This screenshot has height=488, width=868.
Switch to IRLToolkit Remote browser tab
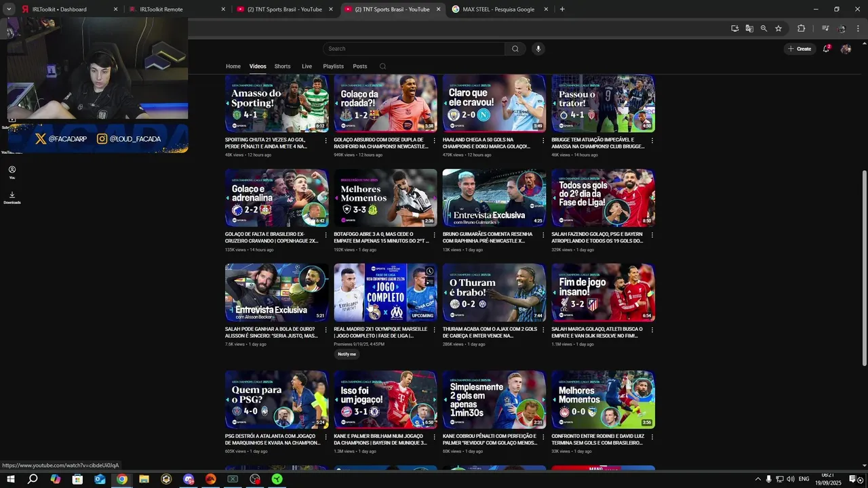coord(176,9)
